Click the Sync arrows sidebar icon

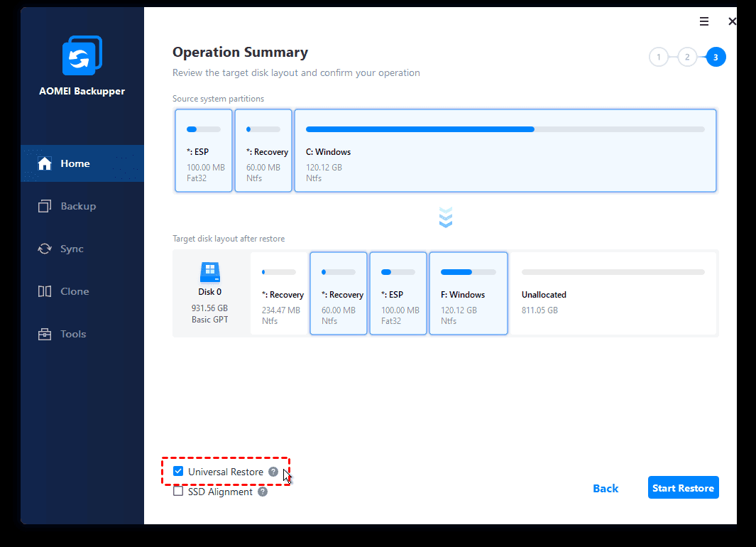(x=45, y=249)
